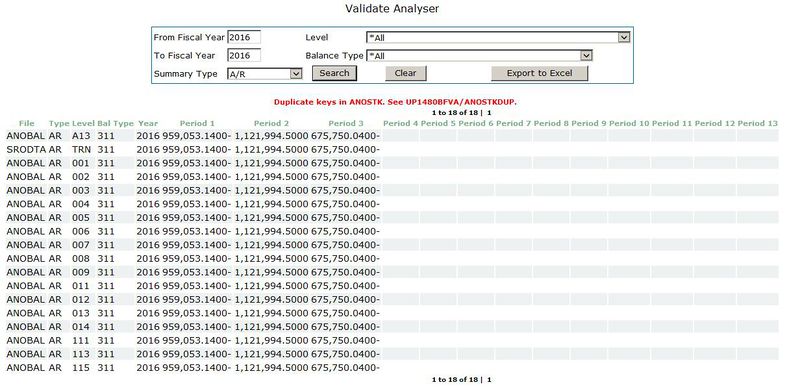Select level 111 cell
Viewport: 800px width, 391px height.
[81, 340]
